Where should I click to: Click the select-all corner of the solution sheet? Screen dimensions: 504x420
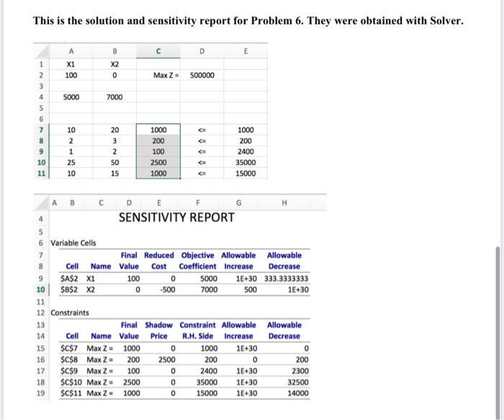(x=41, y=51)
